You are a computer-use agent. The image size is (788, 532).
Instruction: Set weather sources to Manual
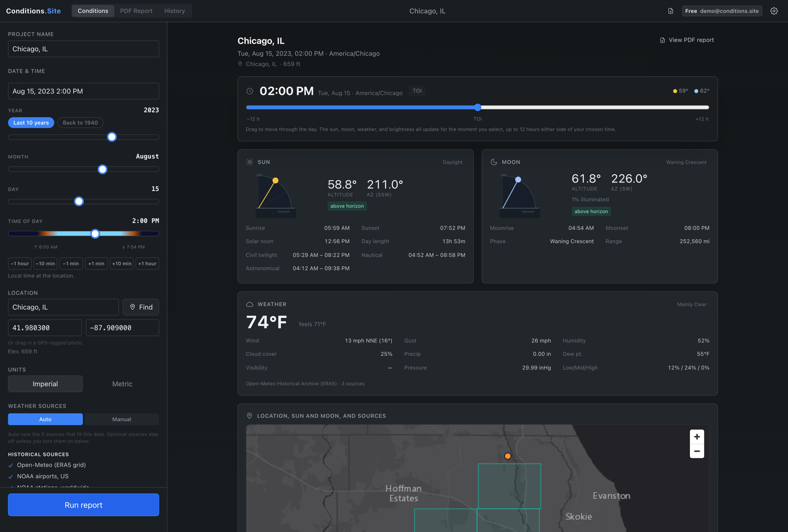coord(122,419)
